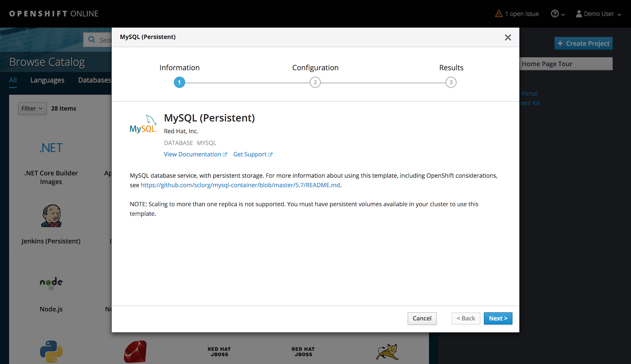Open the help question mark menu
The image size is (631, 364).
click(x=558, y=14)
